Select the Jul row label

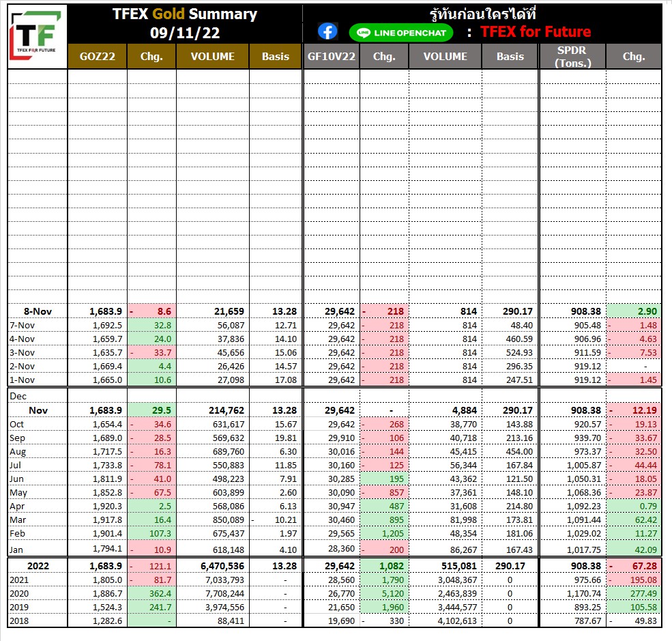[x=16, y=465]
